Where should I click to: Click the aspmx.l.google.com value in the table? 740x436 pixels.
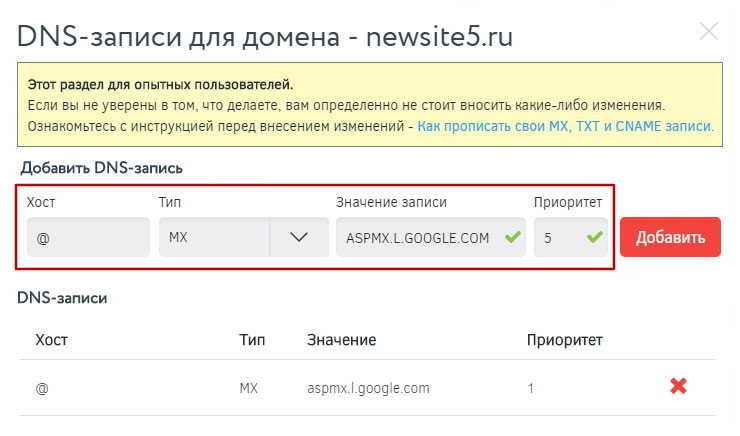point(368,387)
